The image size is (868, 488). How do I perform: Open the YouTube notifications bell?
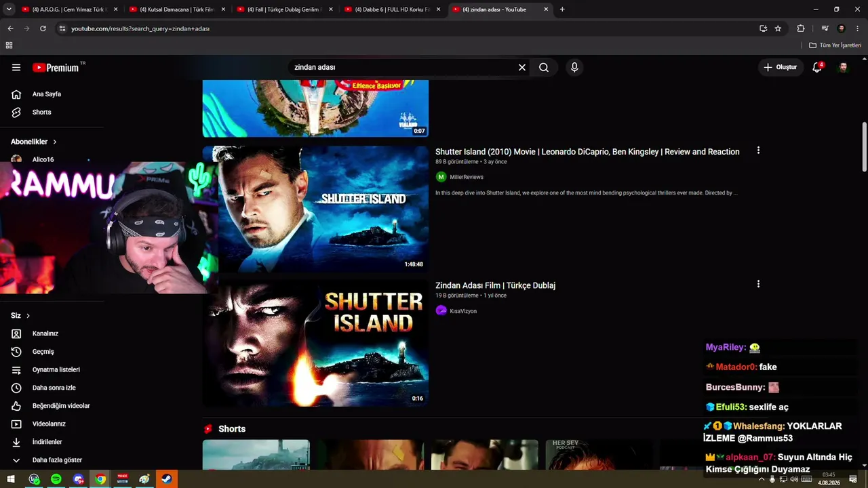click(817, 67)
